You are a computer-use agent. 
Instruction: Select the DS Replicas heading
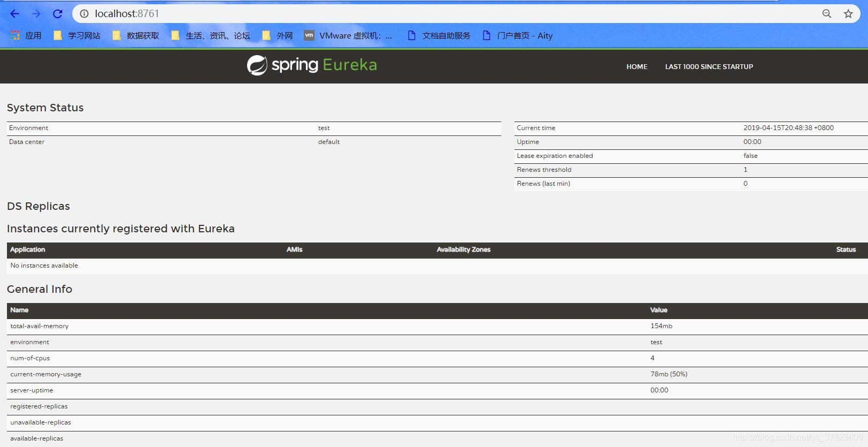[x=39, y=206]
